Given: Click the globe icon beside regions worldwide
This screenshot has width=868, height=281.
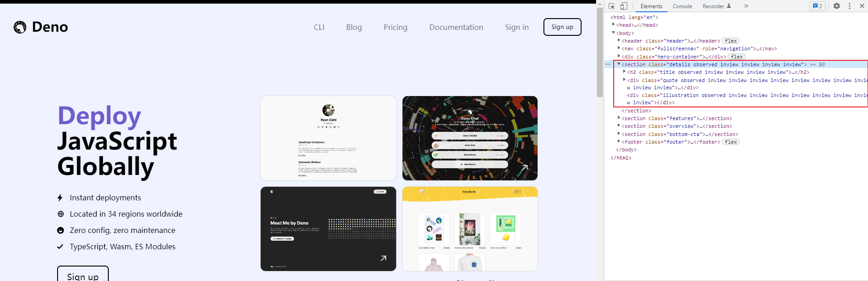Looking at the screenshot, I should (x=60, y=214).
